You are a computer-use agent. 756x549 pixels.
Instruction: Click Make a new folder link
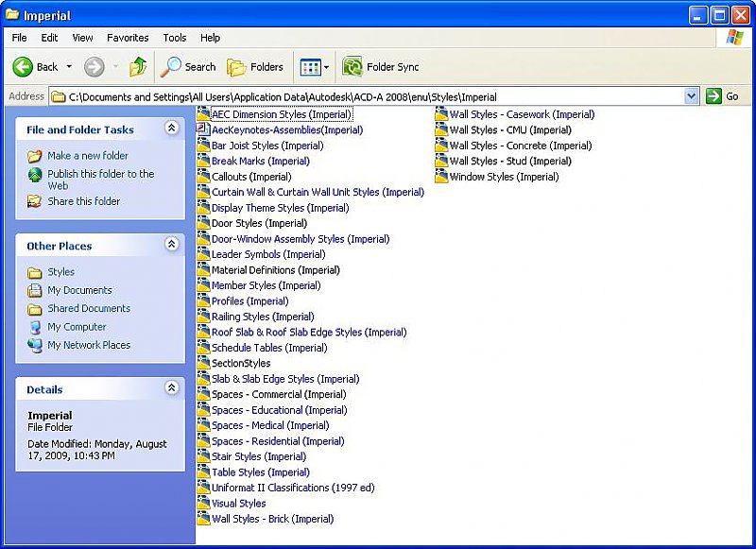click(87, 156)
